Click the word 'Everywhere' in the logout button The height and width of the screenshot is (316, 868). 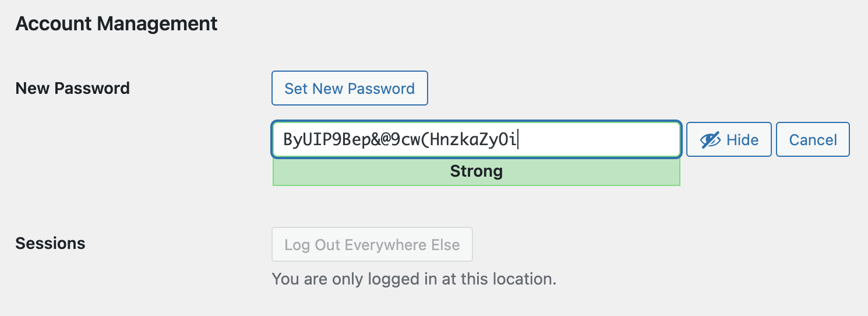click(380, 245)
